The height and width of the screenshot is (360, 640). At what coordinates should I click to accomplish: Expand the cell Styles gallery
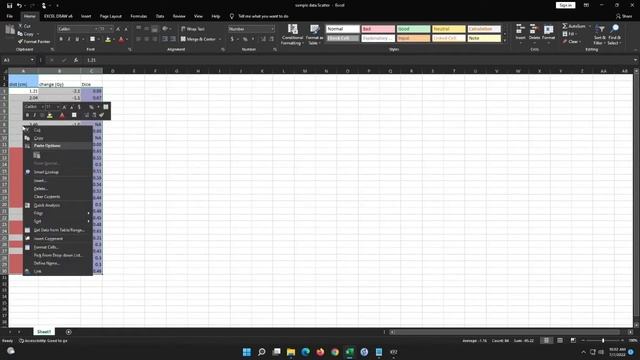pyautogui.click(x=505, y=40)
